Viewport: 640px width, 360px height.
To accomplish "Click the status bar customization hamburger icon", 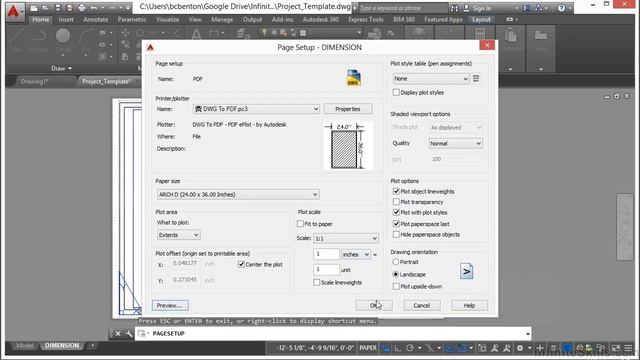I will coord(629,348).
